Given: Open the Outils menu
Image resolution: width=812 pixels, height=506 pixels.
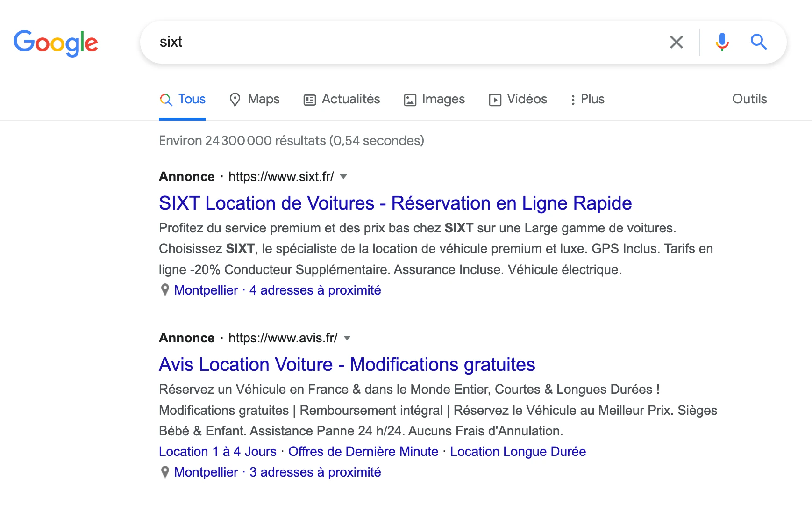Looking at the screenshot, I should (749, 99).
